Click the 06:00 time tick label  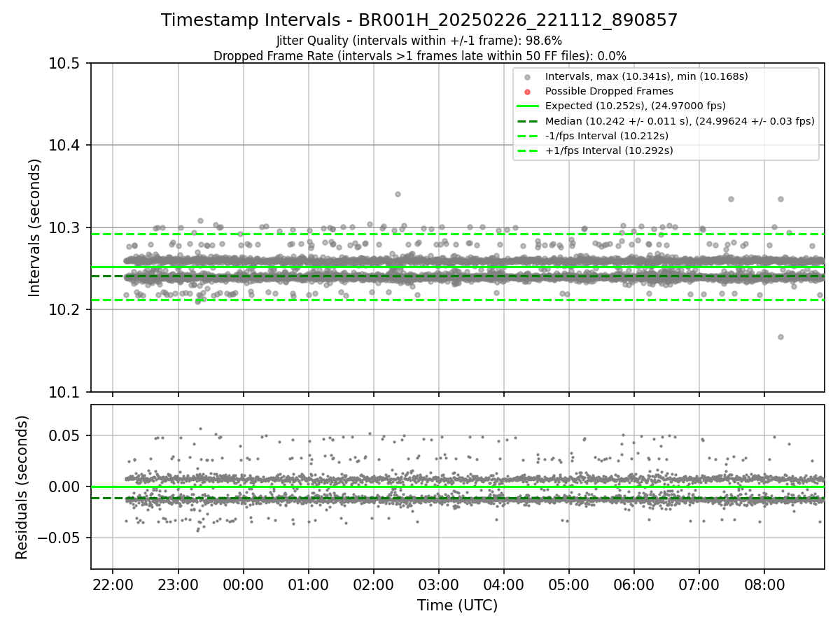[x=633, y=584]
